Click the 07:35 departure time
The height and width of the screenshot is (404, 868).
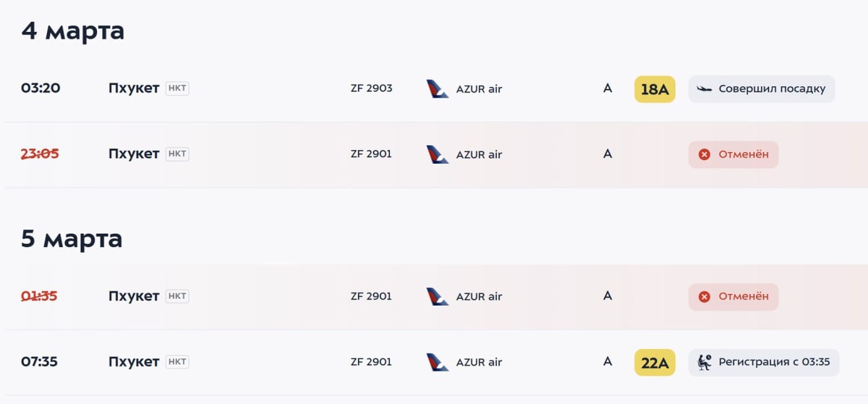pos(40,362)
